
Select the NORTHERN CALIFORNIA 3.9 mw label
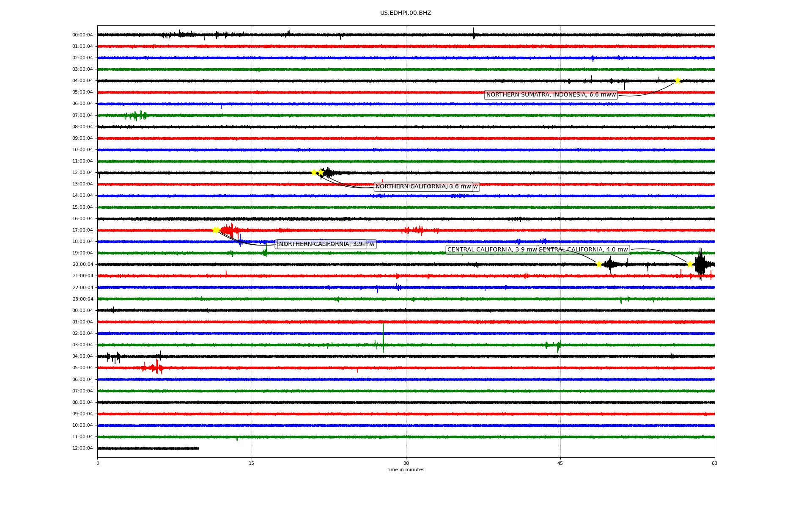[x=326, y=244]
